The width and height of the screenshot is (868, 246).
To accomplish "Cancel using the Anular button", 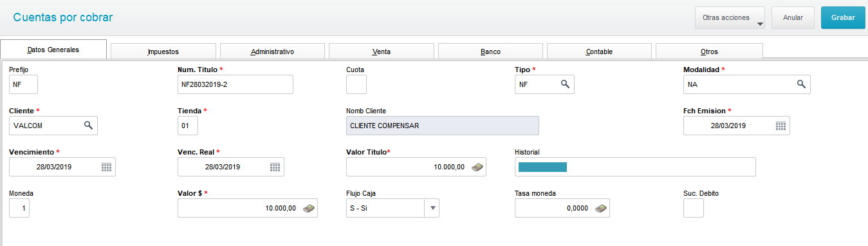I will pyautogui.click(x=793, y=18).
